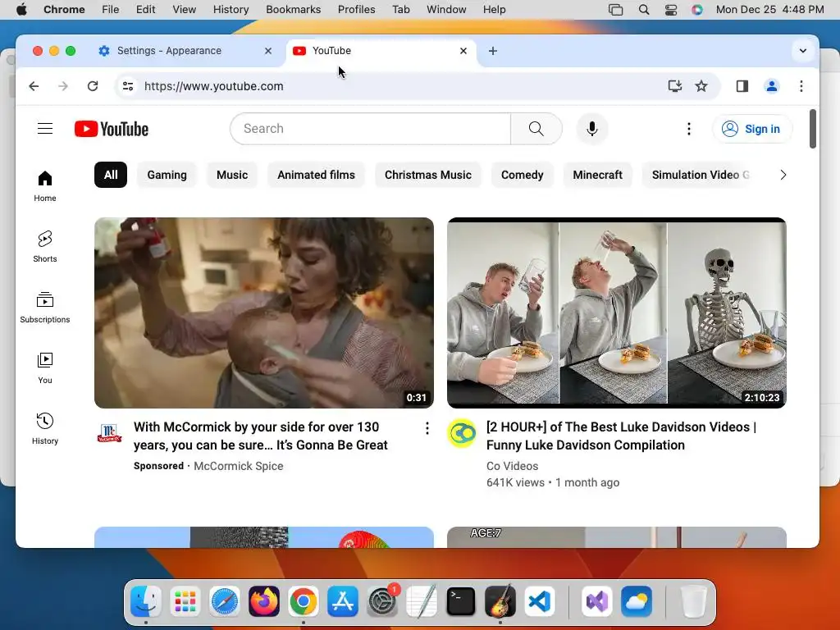Open the View menu
Viewport: 840px width, 630px height.
[185, 10]
